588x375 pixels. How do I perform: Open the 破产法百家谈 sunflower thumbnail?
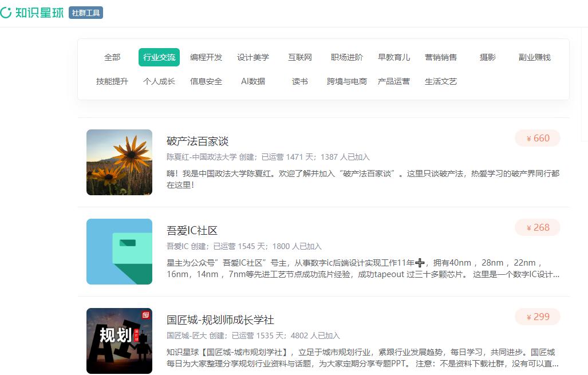tap(119, 162)
